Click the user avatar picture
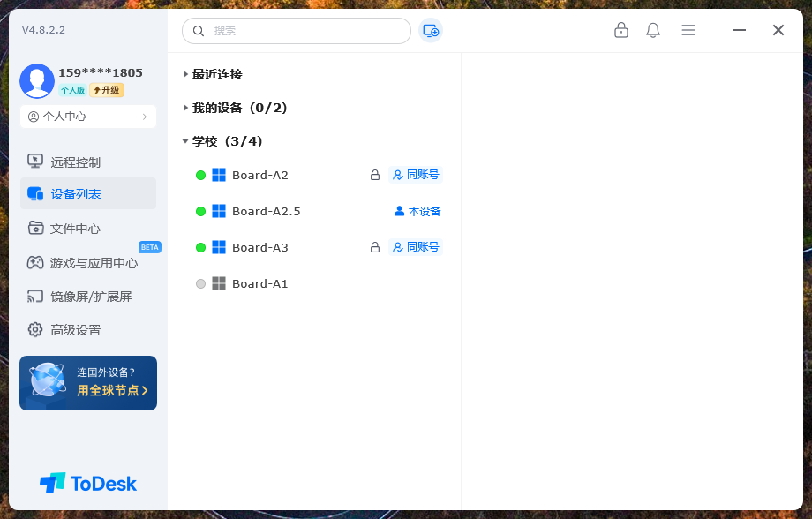812x519 pixels. [37, 81]
